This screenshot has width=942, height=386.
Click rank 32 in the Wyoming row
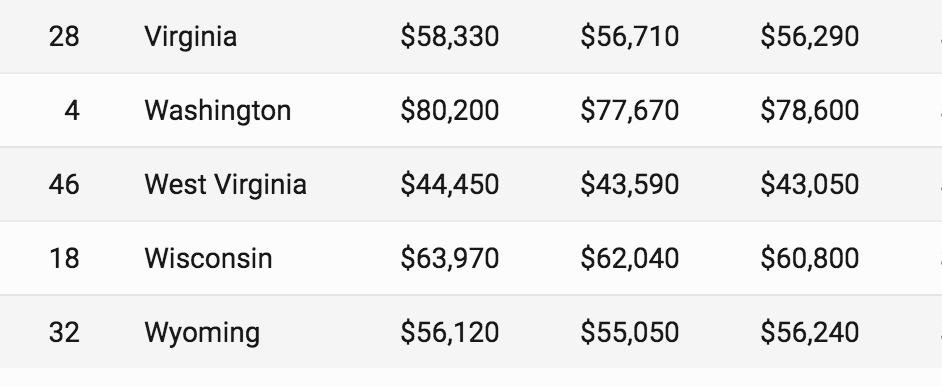tap(64, 332)
